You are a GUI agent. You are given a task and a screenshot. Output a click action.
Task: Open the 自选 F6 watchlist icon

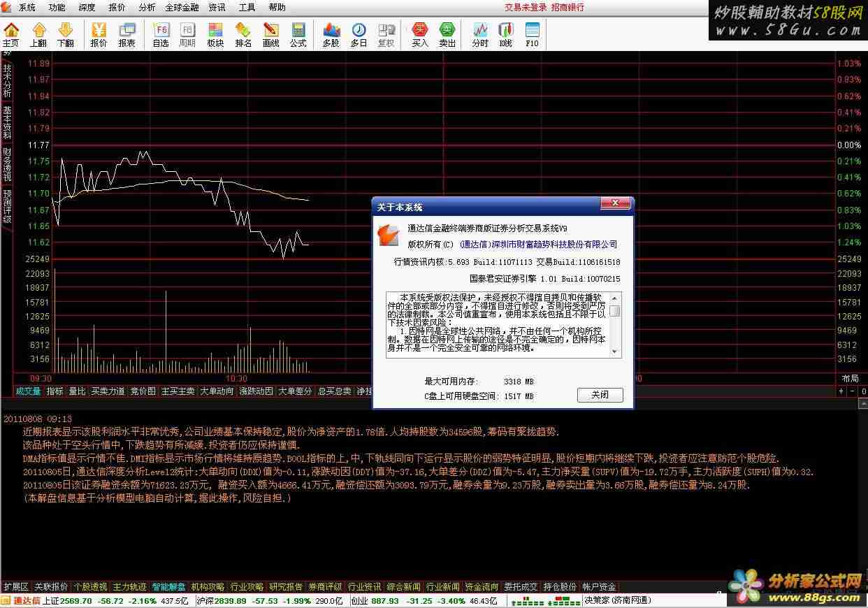(x=161, y=35)
